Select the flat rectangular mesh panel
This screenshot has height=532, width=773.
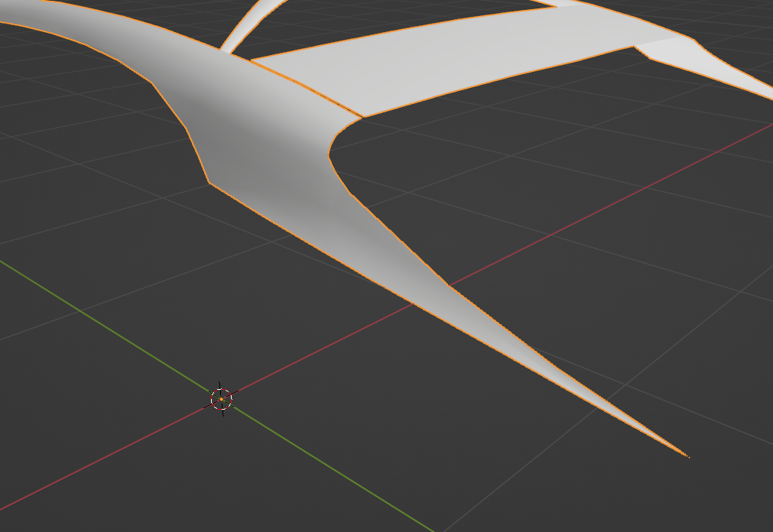pos(443,62)
